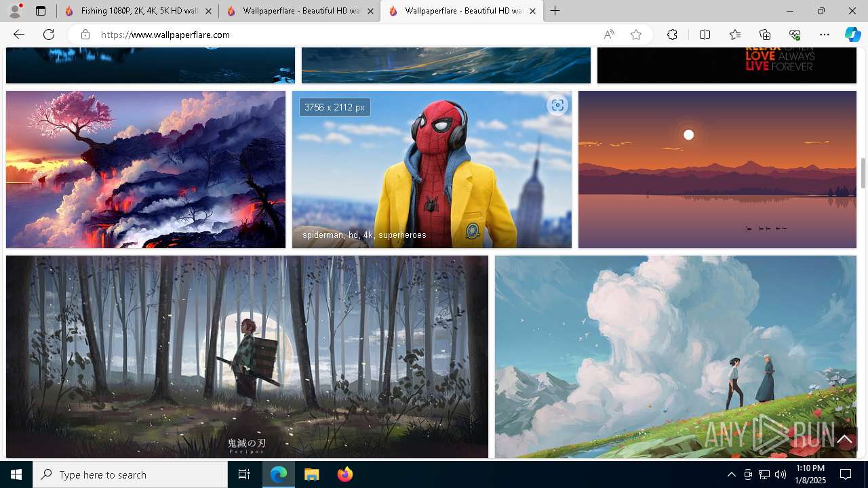Open the sunset lake minimalist wallpaper
Image resolution: width=868 pixels, height=488 pixels.
click(x=717, y=169)
